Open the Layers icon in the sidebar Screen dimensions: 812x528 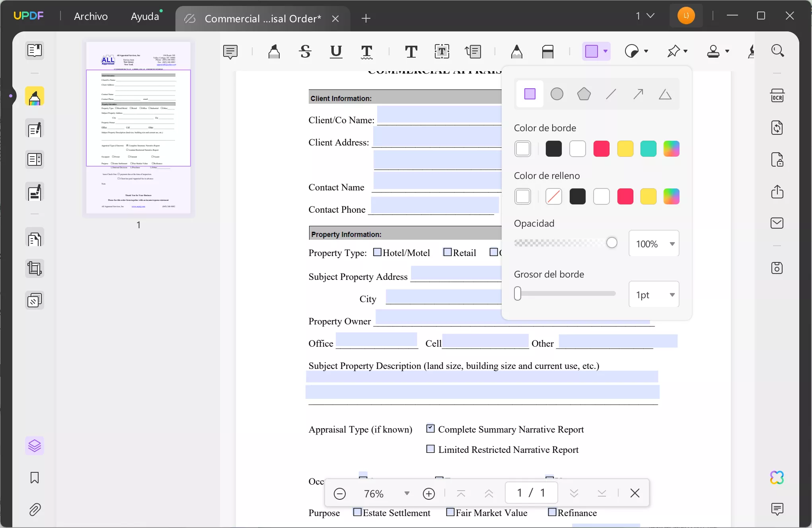(x=35, y=446)
